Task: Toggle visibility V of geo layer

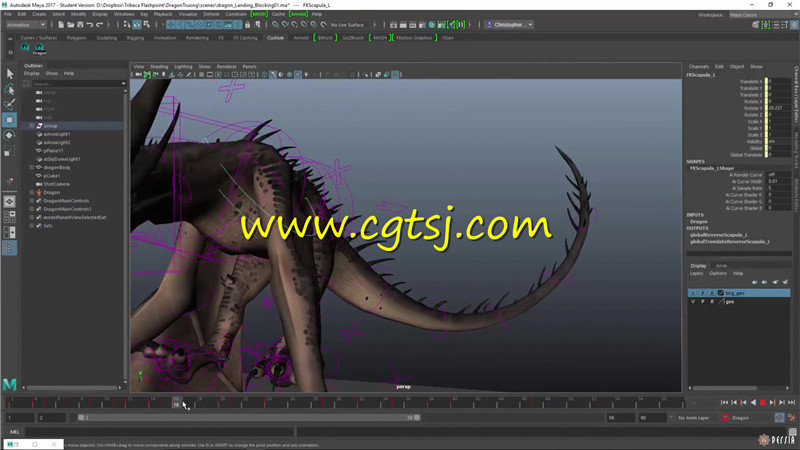Action: (x=693, y=302)
